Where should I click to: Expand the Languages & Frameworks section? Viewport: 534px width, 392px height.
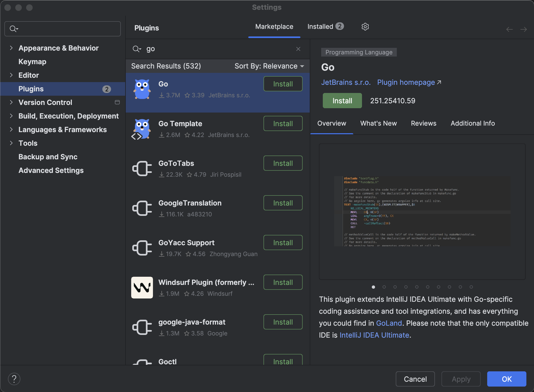(x=11, y=130)
